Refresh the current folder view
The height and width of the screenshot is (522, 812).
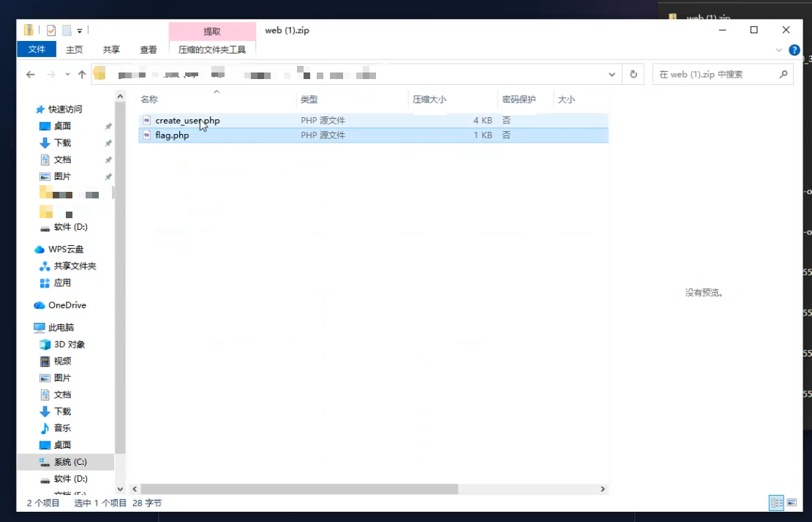(634, 75)
